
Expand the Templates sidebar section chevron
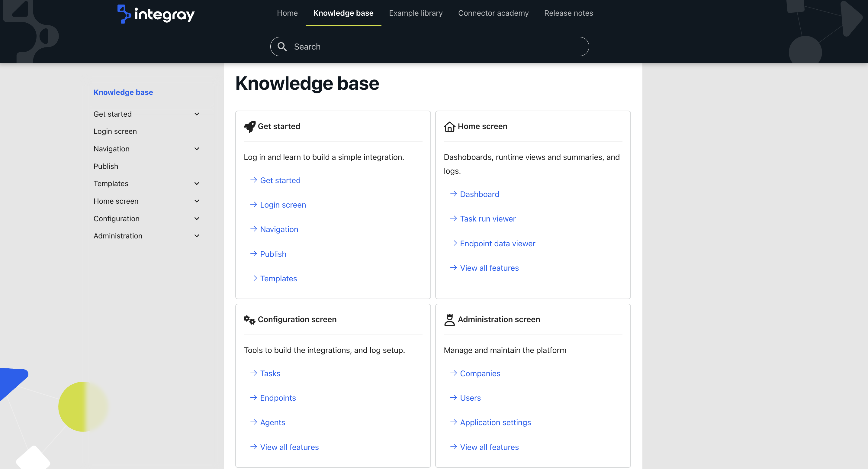click(x=197, y=183)
